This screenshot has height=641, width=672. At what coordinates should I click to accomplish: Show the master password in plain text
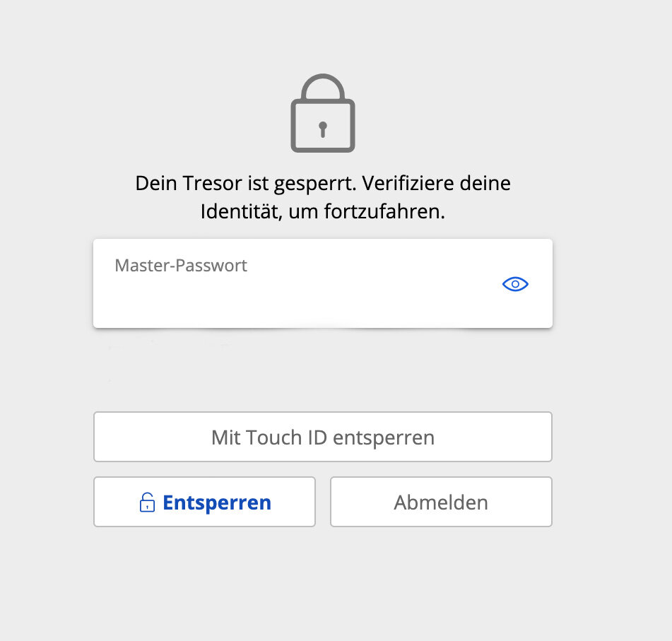(515, 284)
